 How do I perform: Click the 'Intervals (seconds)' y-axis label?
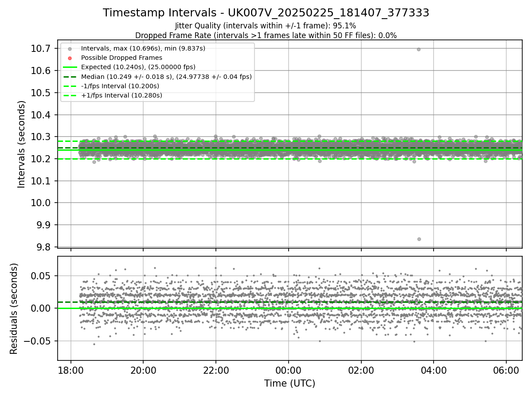(x=22, y=144)
